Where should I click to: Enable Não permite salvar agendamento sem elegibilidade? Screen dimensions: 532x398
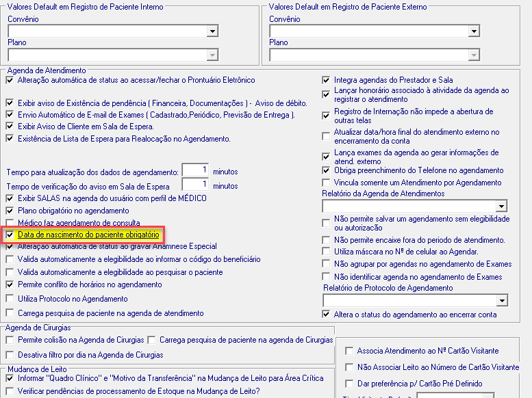pos(326,223)
